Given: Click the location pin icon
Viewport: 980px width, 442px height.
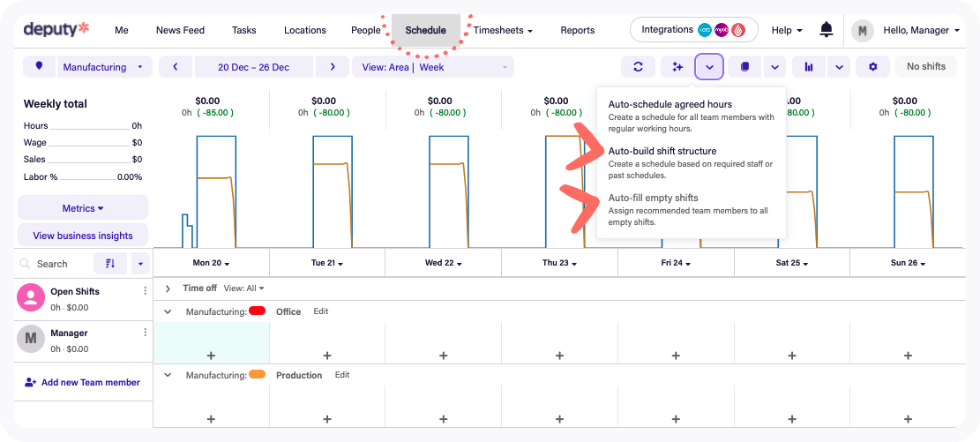Looking at the screenshot, I should click(x=39, y=67).
